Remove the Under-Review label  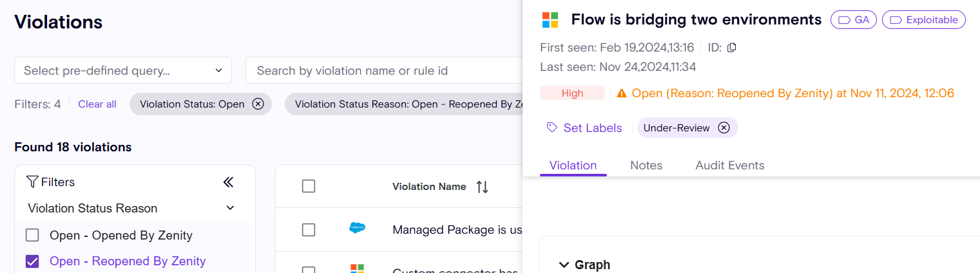(724, 127)
